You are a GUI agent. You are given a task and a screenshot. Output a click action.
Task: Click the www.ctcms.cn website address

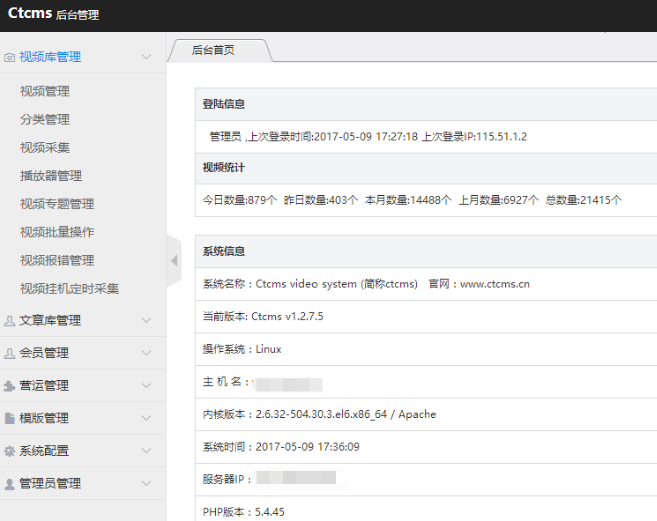pos(495,284)
